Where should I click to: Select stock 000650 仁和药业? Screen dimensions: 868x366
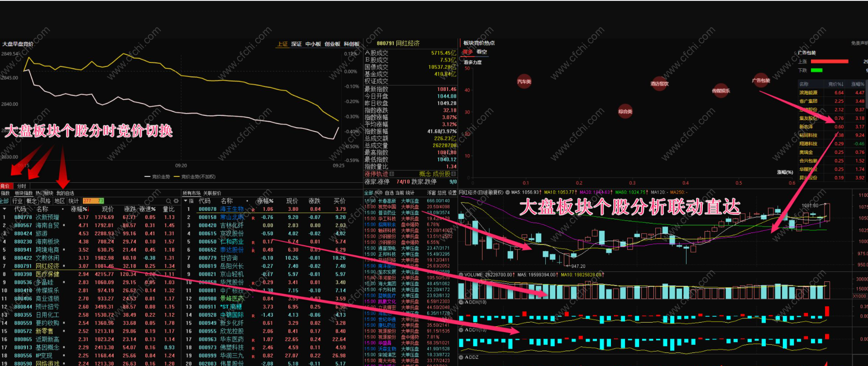pyautogui.click(x=272, y=242)
